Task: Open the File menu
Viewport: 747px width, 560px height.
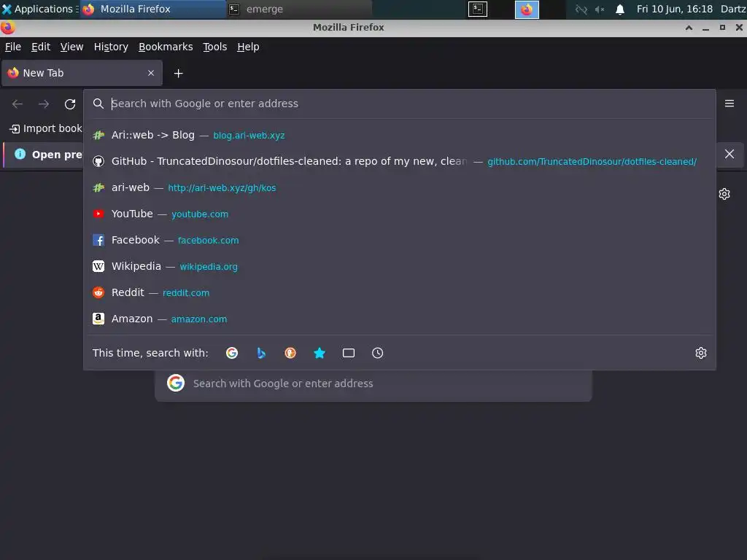Action: click(13, 47)
